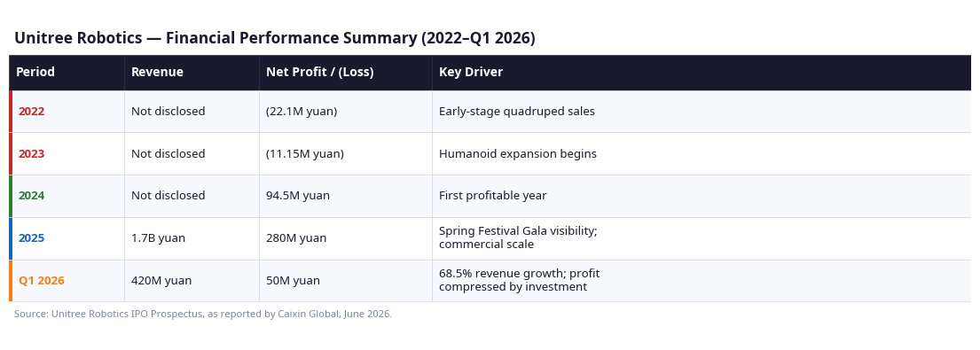The image size is (980, 350).
Task: Select the 'Q1 2026' period cell
Action: [x=67, y=281]
